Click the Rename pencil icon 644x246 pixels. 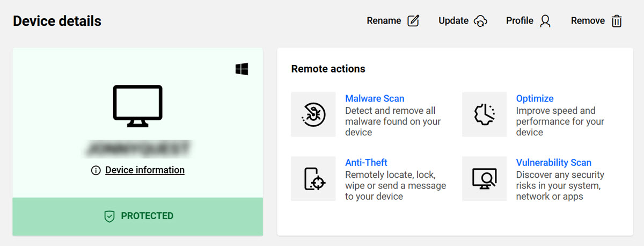pos(413,21)
